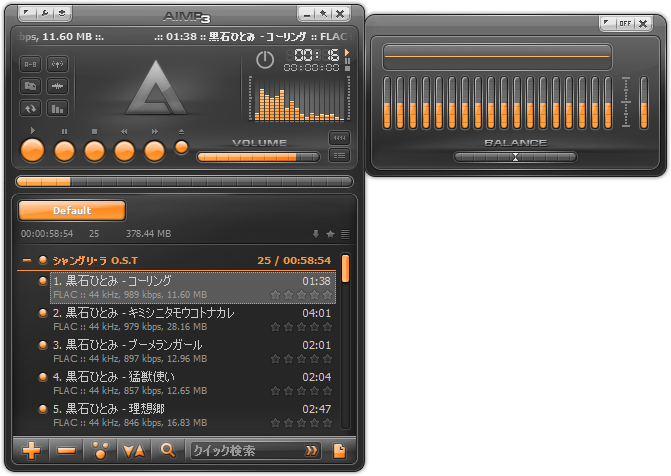Open the sound effects manager icon
The width and height of the screenshot is (671, 476).
[x=57, y=86]
